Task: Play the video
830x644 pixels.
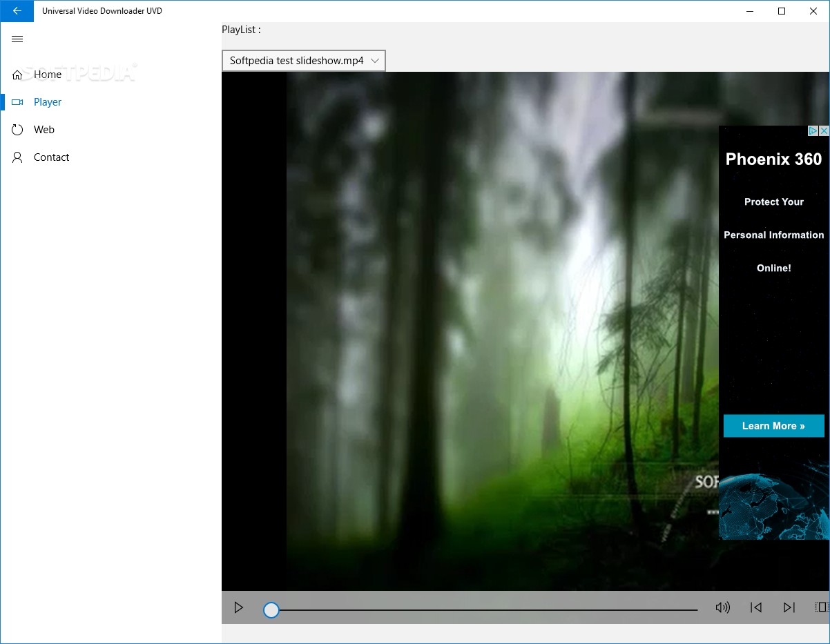Action: pyautogui.click(x=239, y=607)
